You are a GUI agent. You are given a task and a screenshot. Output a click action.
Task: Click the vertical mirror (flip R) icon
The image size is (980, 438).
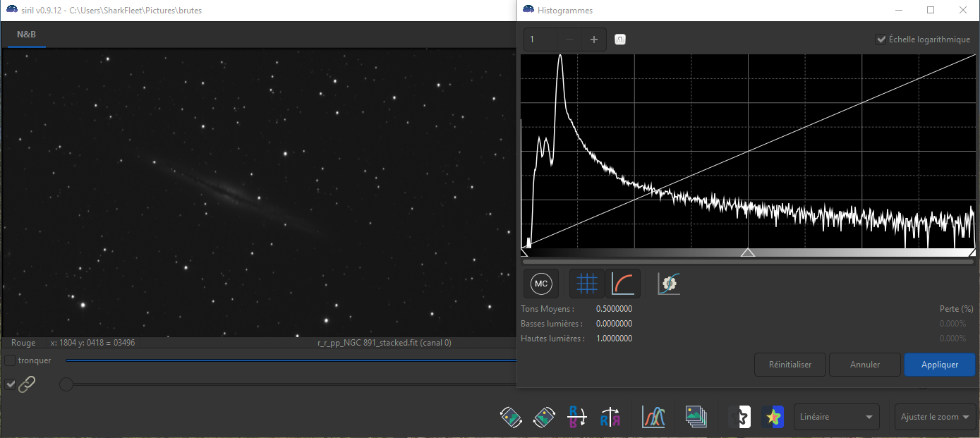point(576,417)
